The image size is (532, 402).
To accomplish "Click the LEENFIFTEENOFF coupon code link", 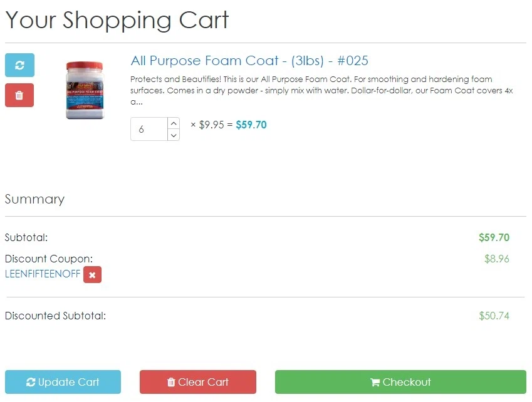I will (x=43, y=274).
